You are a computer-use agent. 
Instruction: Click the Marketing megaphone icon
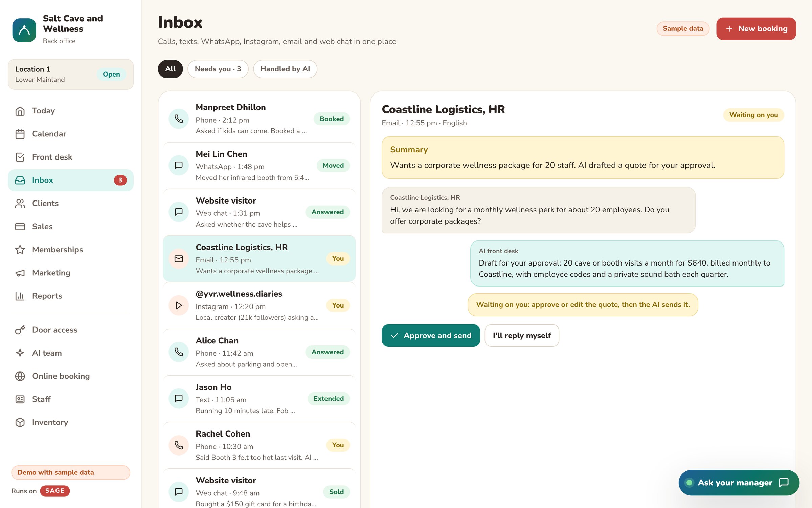[20, 273]
